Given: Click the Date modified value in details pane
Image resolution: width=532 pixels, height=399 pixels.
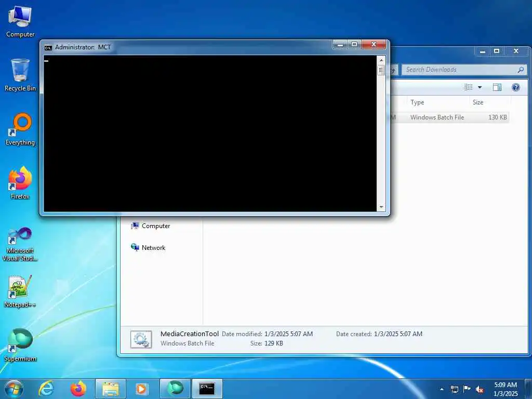Looking at the screenshot, I should pos(288,334).
